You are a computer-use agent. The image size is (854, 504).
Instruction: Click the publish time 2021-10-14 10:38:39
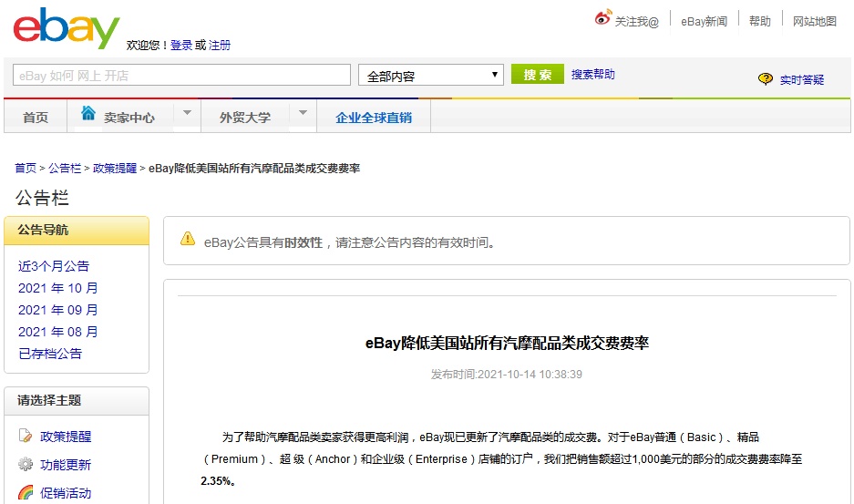point(530,375)
